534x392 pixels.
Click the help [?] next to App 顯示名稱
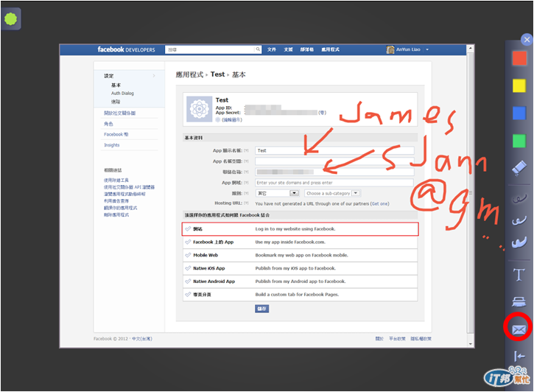pos(246,150)
